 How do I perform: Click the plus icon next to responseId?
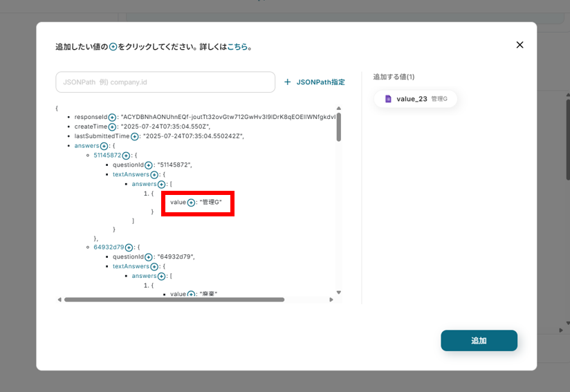click(112, 118)
